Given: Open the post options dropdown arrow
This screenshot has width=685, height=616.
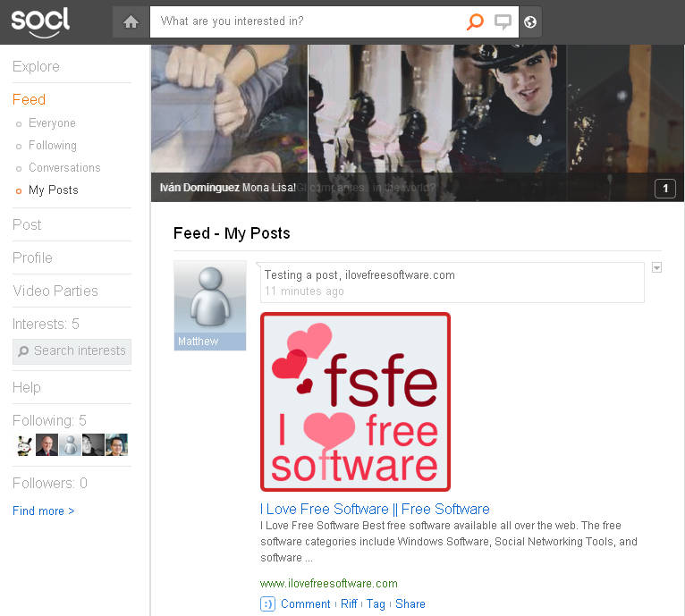Looking at the screenshot, I should click(656, 267).
